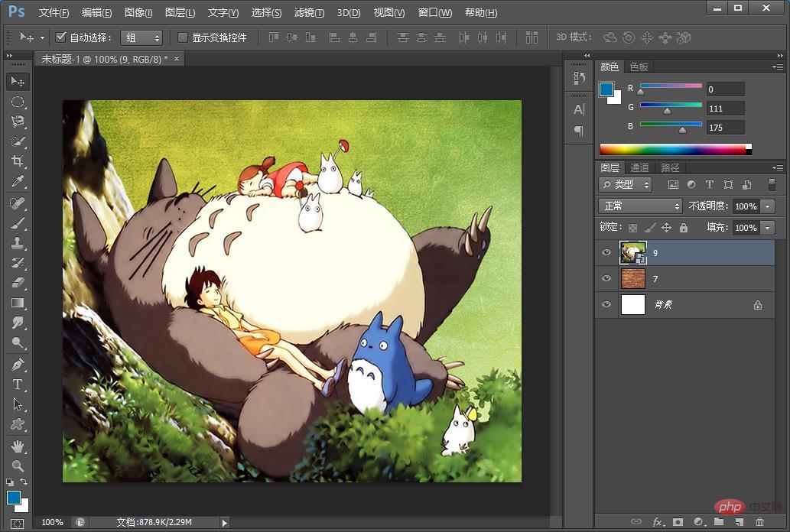The image size is (790, 532).
Task: Open the 文件(F) menu
Action: (x=54, y=12)
